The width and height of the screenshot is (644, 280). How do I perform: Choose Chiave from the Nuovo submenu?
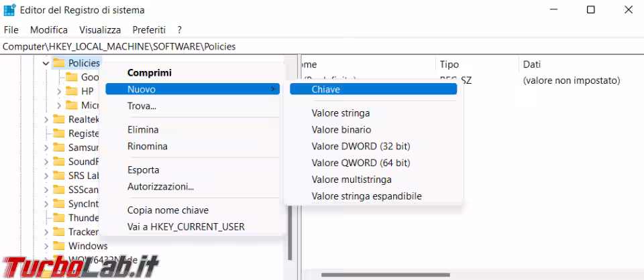(326, 89)
